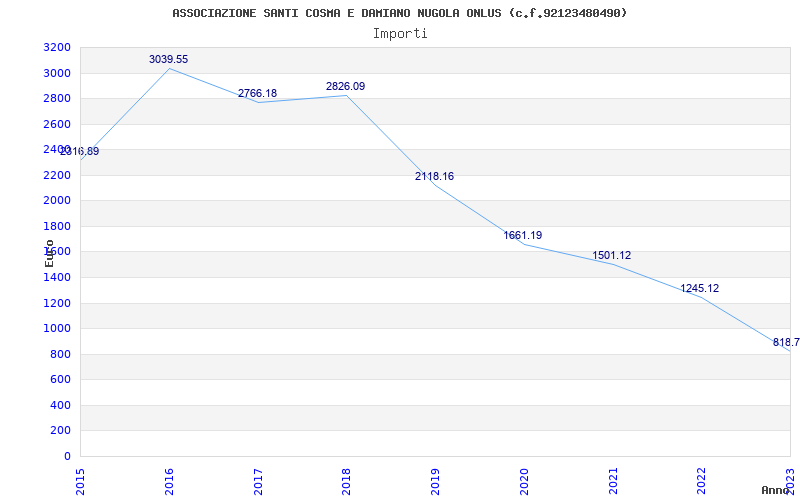800x500 pixels.
Task: Click the 1000 y-axis tick label
Action: tap(57, 329)
